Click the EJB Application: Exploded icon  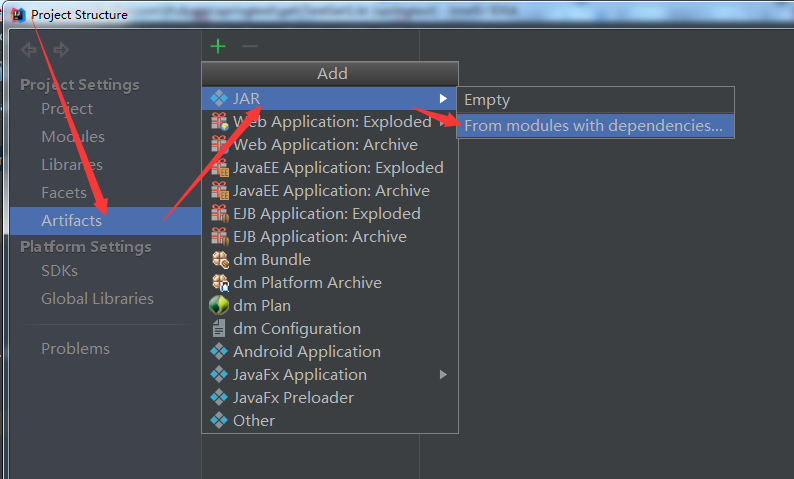tap(220, 214)
